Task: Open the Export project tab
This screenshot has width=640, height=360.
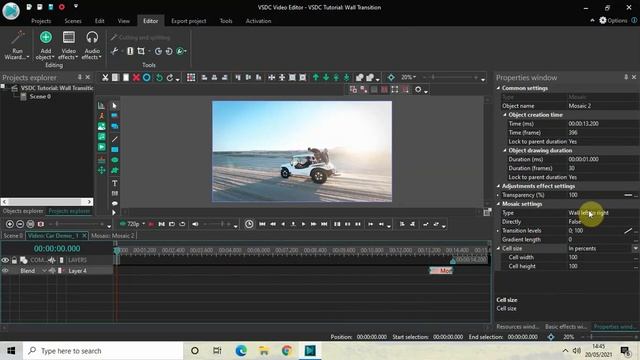Action: (189, 21)
